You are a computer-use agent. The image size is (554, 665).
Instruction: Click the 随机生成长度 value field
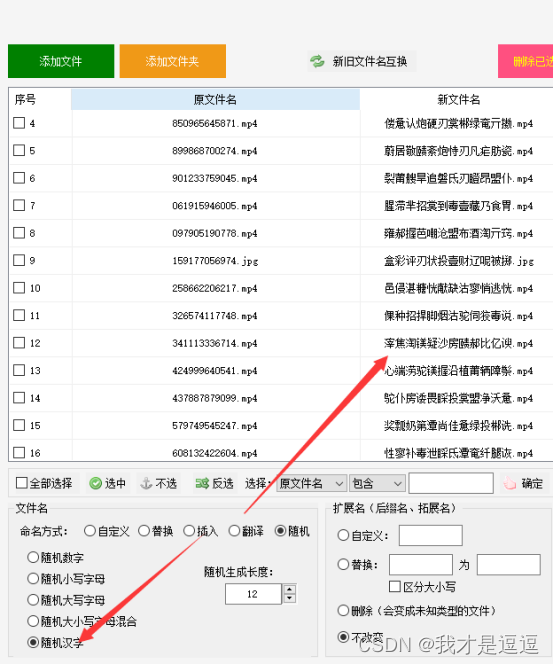253,594
